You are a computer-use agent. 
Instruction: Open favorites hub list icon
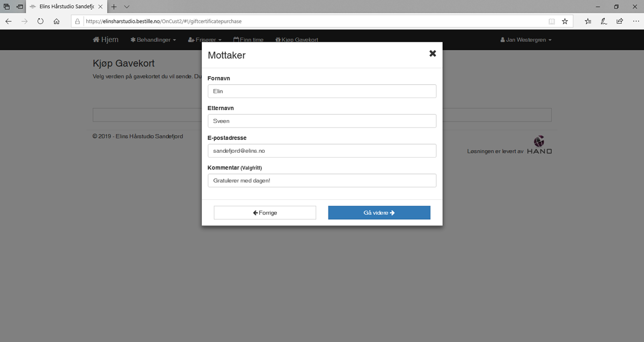[588, 21]
